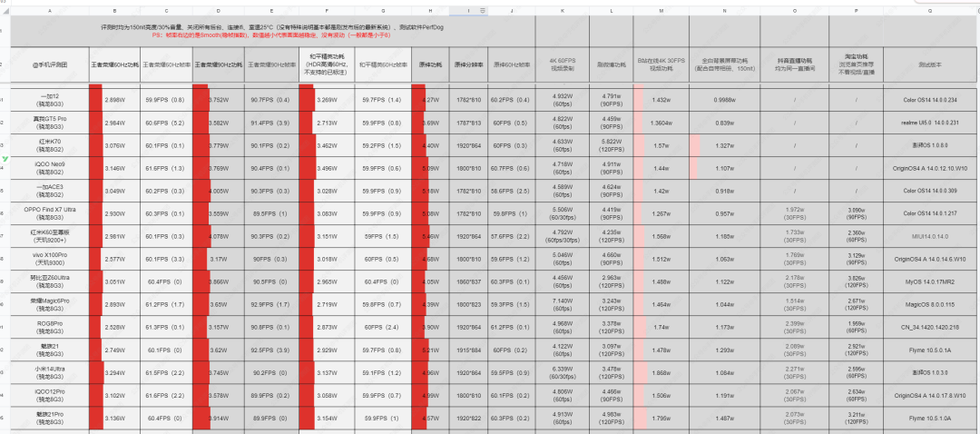Viewport: 980px width, 434px height.
Task: Click the 'iQOO12Pro' phone name cell
Action: [x=50, y=395]
